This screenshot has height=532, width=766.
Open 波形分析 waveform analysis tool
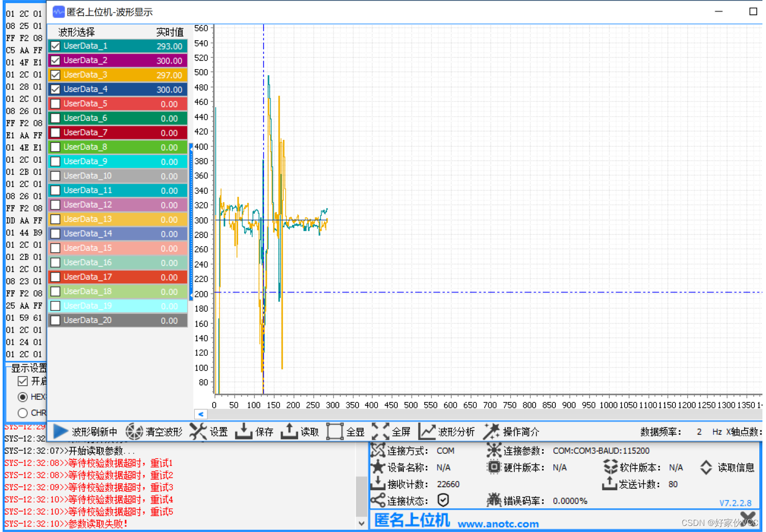point(427,431)
